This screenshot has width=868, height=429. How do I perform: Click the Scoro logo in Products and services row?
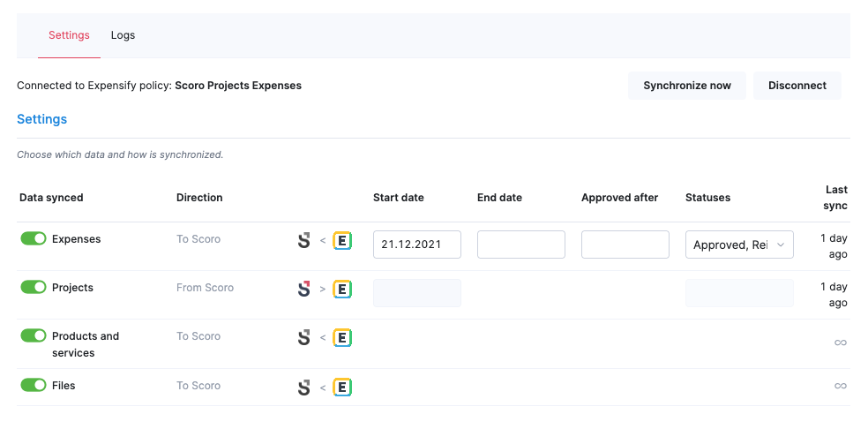click(304, 337)
